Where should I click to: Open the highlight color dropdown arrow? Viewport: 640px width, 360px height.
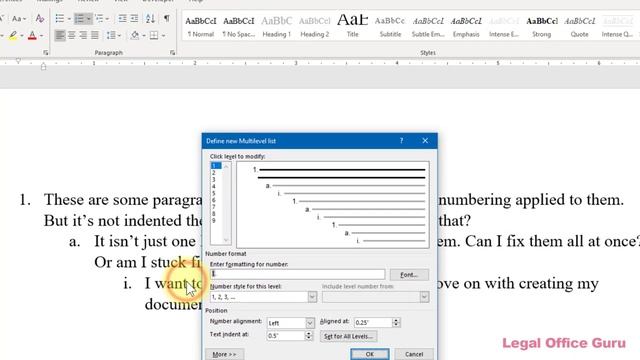tap(22, 36)
